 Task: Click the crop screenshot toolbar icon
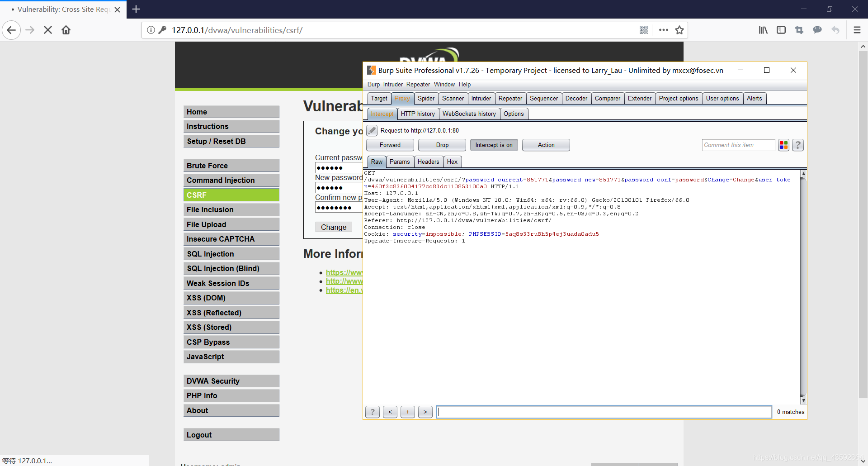(799, 30)
